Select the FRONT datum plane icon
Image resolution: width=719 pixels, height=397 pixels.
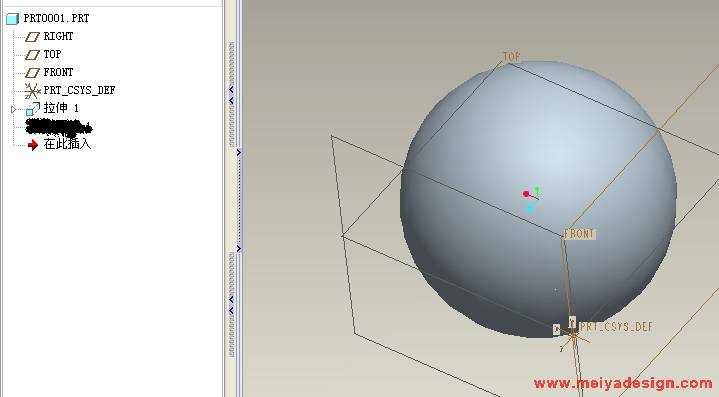32,73
